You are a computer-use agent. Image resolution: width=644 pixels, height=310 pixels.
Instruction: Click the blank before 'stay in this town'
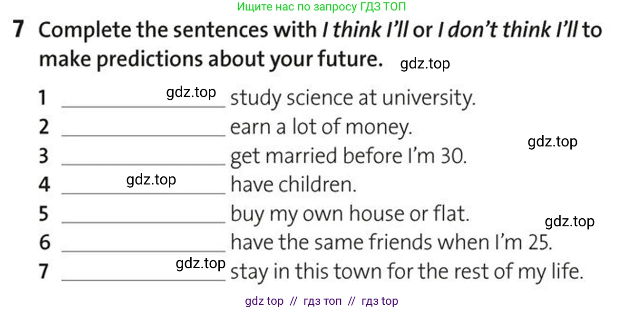click(x=144, y=280)
